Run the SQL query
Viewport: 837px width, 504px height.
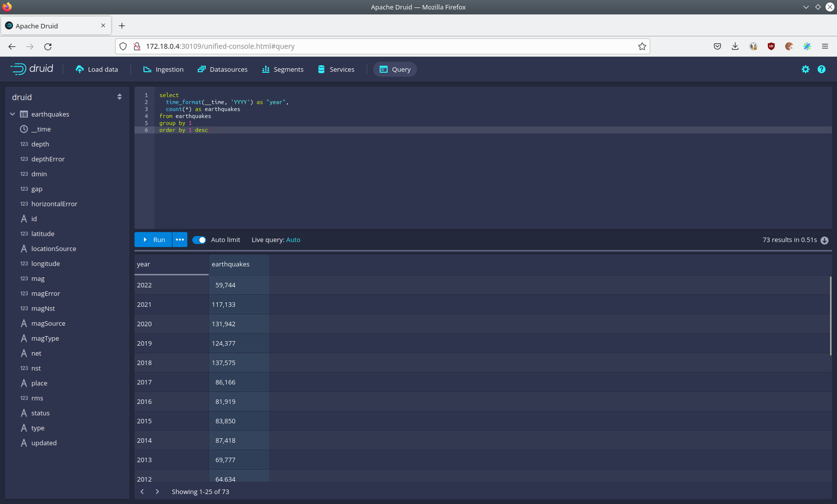click(153, 240)
